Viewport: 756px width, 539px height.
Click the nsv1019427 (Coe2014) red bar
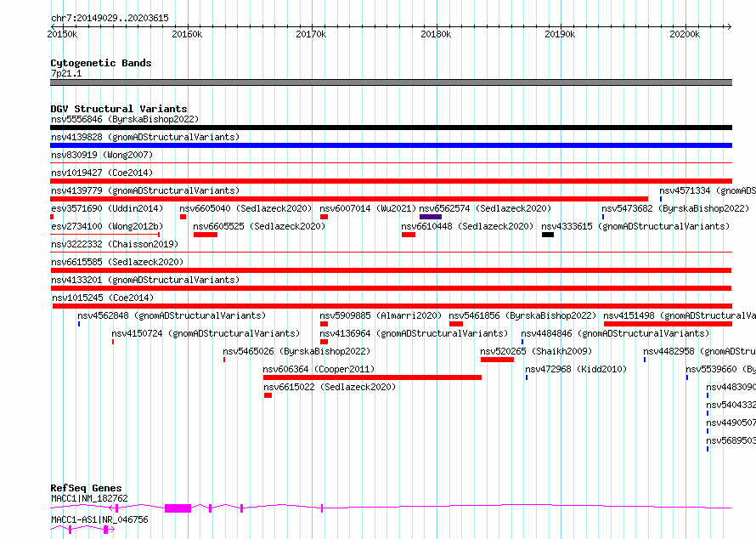click(x=391, y=181)
